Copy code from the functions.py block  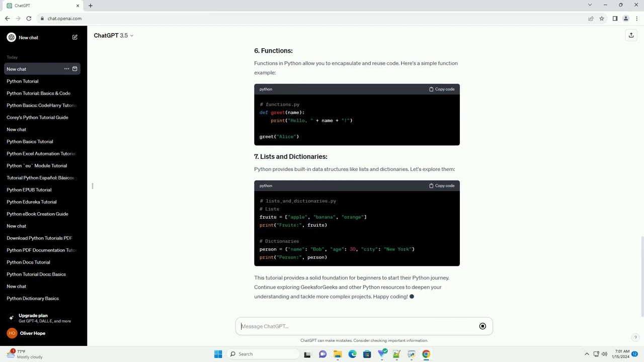click(x=442, y=89)
